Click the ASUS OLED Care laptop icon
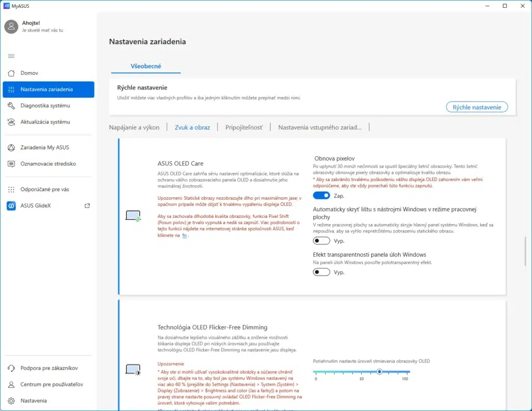The width and height of the screenshot is (532, 411). click(133, 216)
